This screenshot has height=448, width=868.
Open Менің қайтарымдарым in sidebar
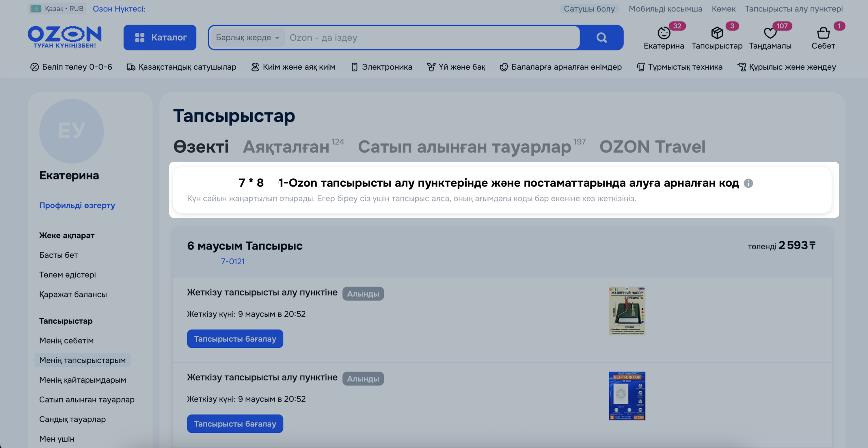click(83, 380)
